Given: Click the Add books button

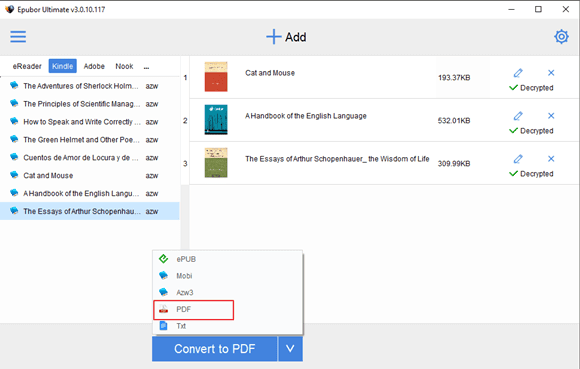Looking at the screenshot, I should (x=286, y=37).
